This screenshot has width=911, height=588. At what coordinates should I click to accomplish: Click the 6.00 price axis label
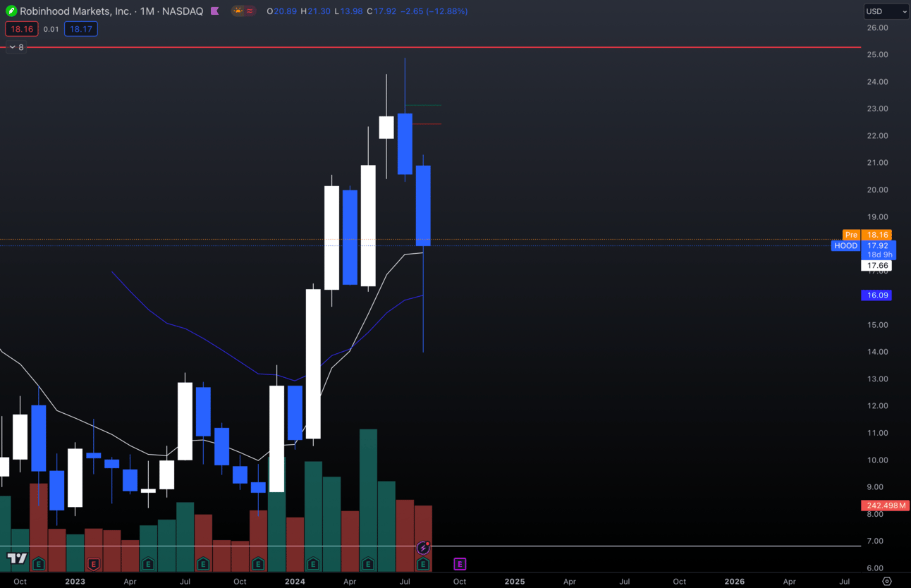875,568
